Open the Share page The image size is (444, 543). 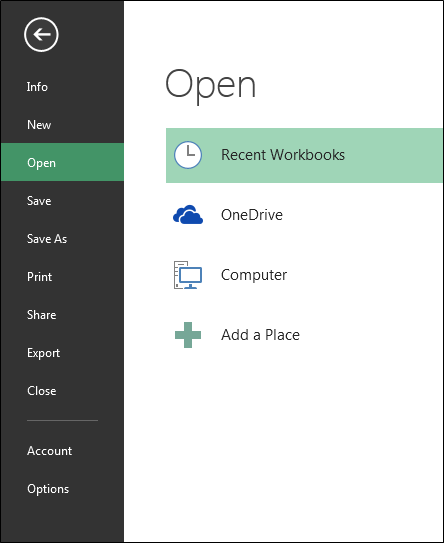(x=41, y=315)
